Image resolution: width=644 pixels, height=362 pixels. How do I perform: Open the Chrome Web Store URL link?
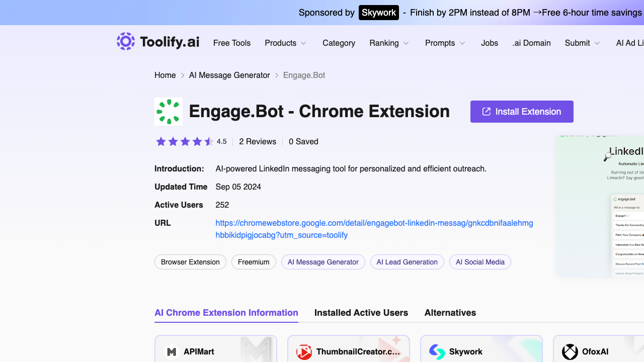[x=374, y=229]
